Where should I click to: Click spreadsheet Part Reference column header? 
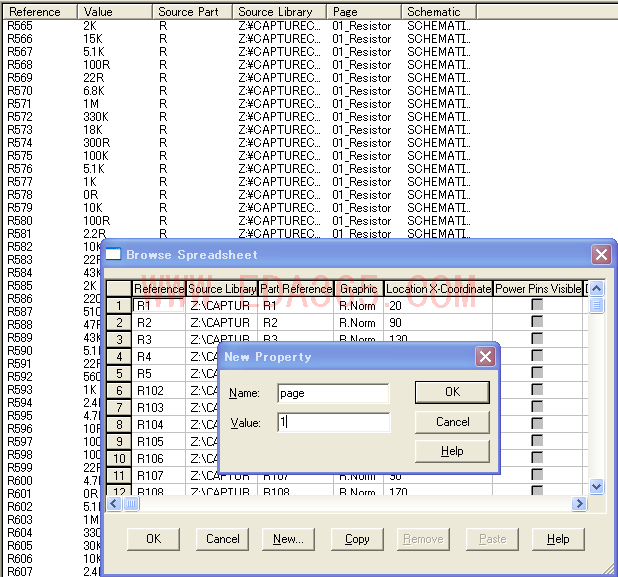tap(296, 289)
